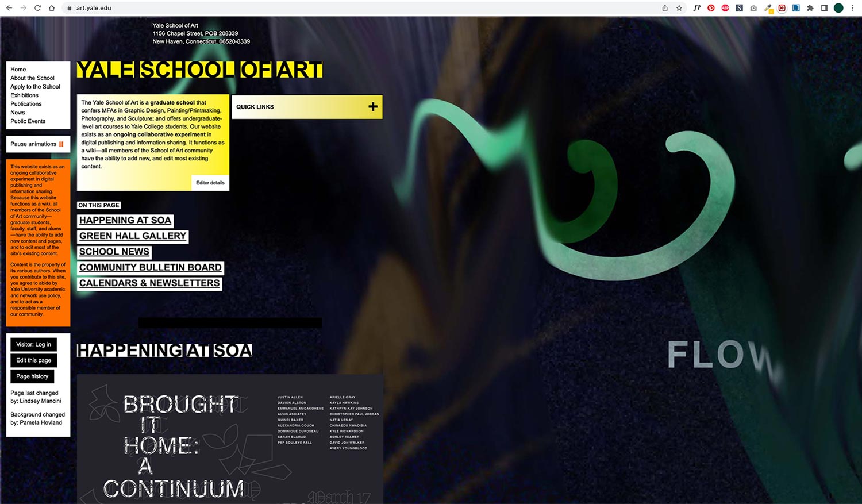The width and height of the screenshot is (862, 504).
Task: Go back to the previous page
Action: (9, 8)
